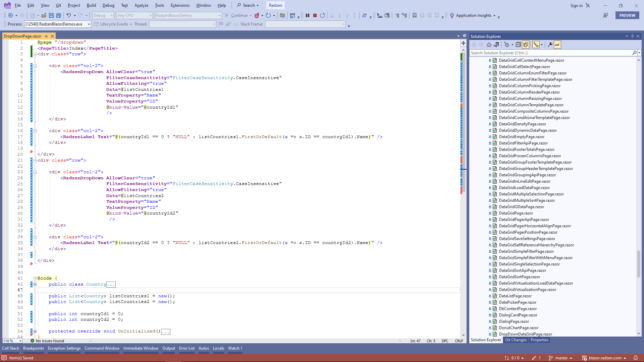Click the Solution Explorer vertical scrollbar thumb
The image size is (644, 362).
639,263
